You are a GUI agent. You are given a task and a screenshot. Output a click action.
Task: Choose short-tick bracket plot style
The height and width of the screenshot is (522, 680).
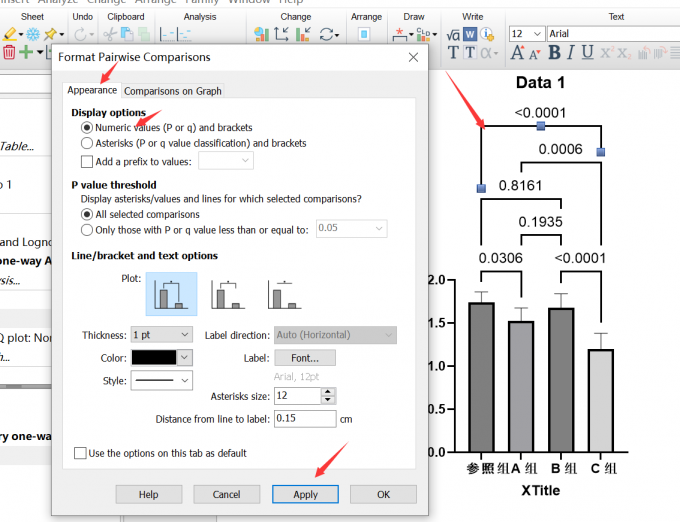pyautogui.click(x=228, y=294)
